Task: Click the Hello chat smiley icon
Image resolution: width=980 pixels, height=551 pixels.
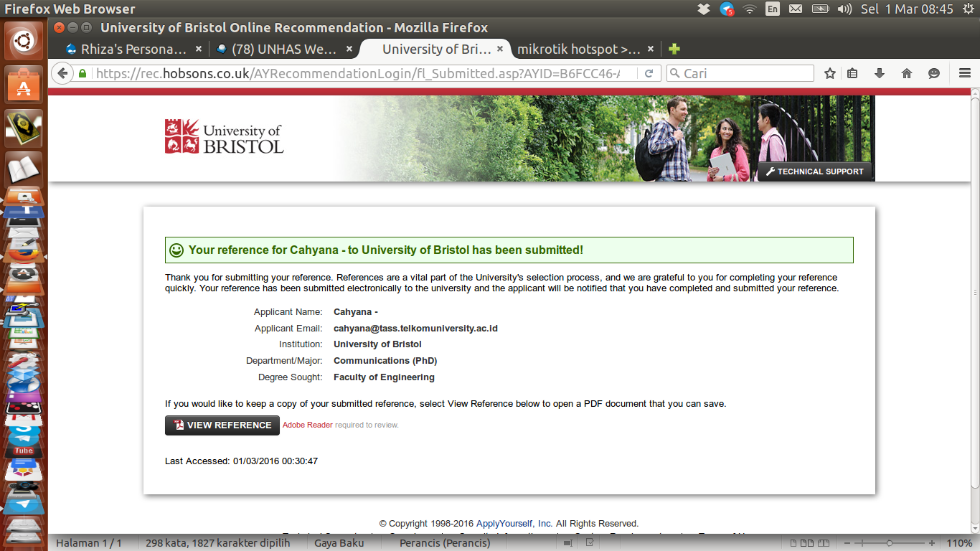Action: point(934,73)
